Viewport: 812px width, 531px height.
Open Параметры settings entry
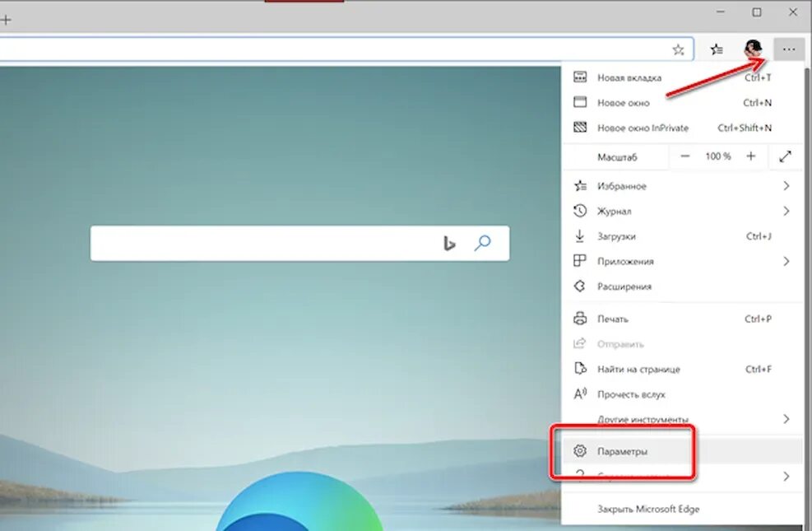click(682, 451)
